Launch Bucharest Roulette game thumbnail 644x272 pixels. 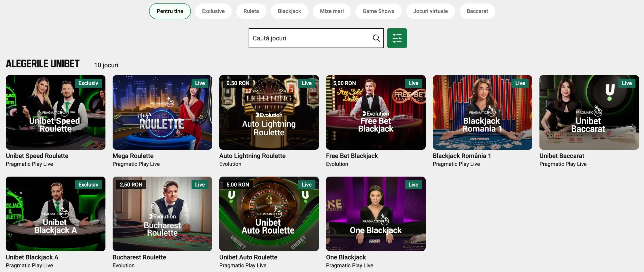click(x=162, y=214)
